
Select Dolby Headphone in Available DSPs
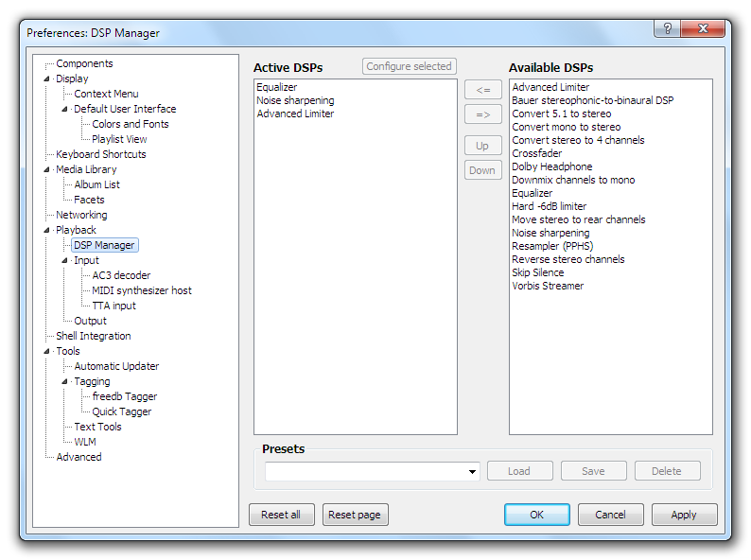(x=551, y=166)
